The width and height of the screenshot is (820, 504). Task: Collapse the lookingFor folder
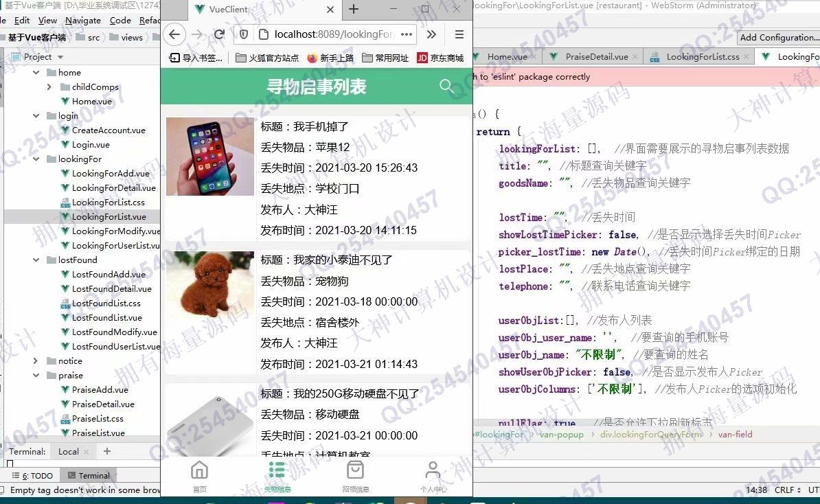36,159
